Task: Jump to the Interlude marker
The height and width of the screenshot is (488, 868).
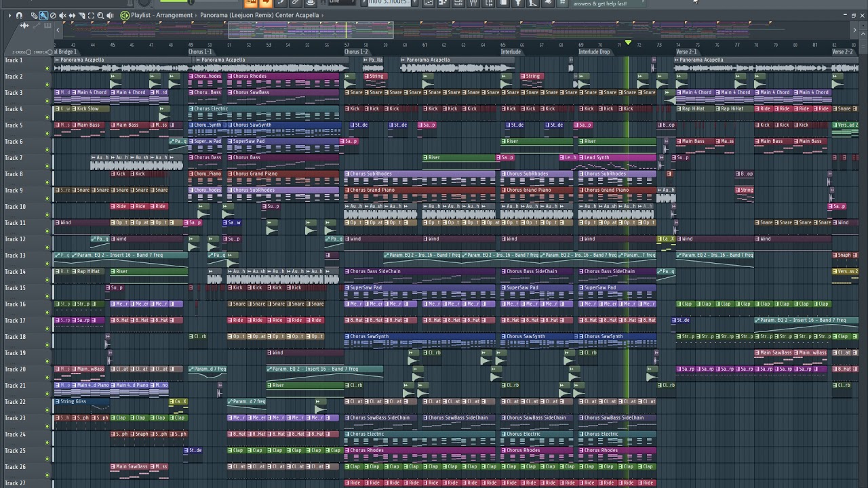Action: tap(511, 52)
